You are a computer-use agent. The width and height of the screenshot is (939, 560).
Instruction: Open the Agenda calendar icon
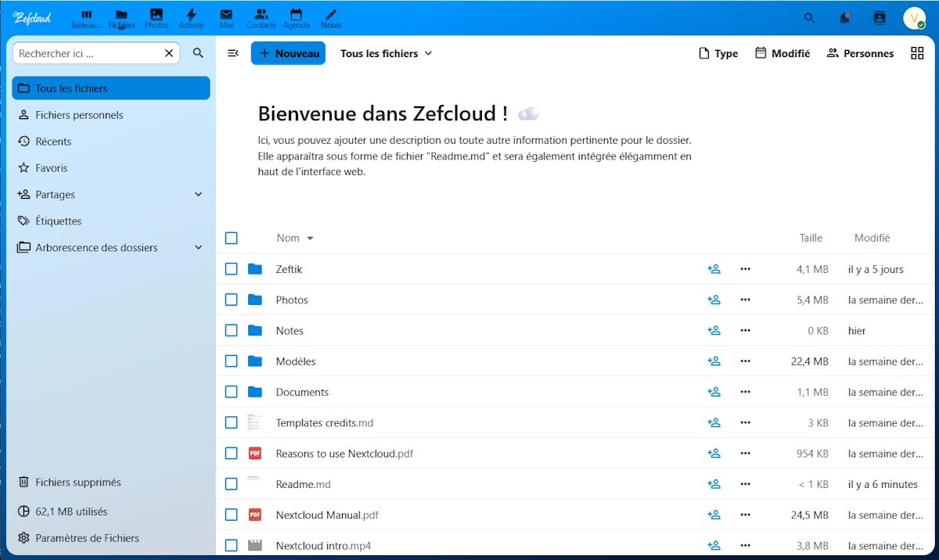point(296,19)
